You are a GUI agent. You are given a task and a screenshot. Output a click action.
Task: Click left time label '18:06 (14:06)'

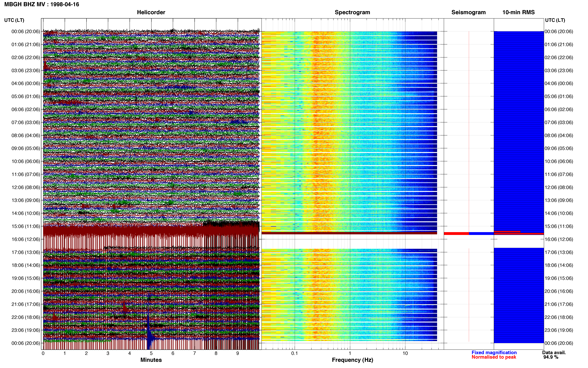pos(26,265)
